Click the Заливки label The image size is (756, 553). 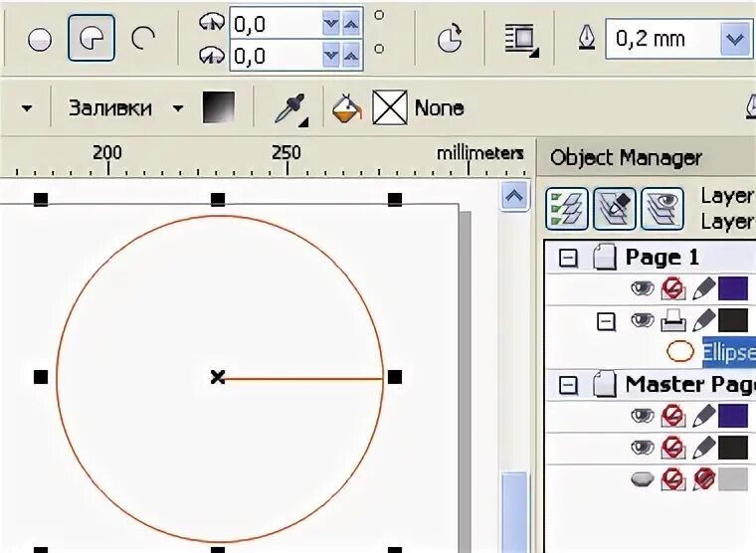coord(110,108)
